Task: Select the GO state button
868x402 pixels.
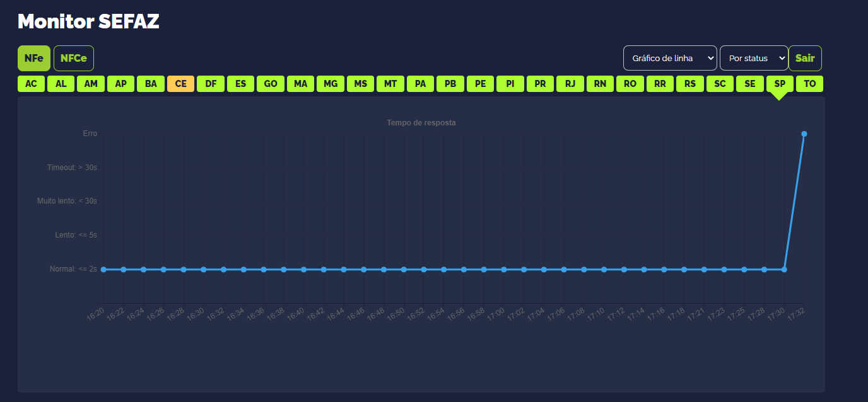Action: click(x=271, y=84)
